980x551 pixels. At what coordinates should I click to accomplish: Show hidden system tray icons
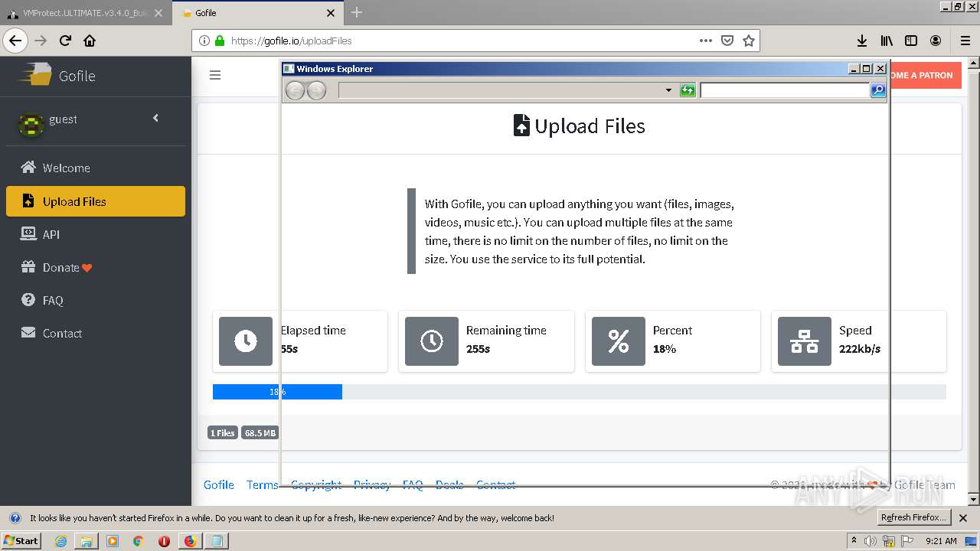coord(854,541)
